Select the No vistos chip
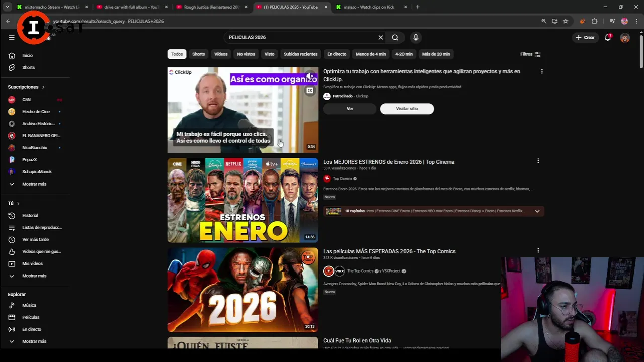The width and height of the screenshot is (644, 362). click(246, 54)
